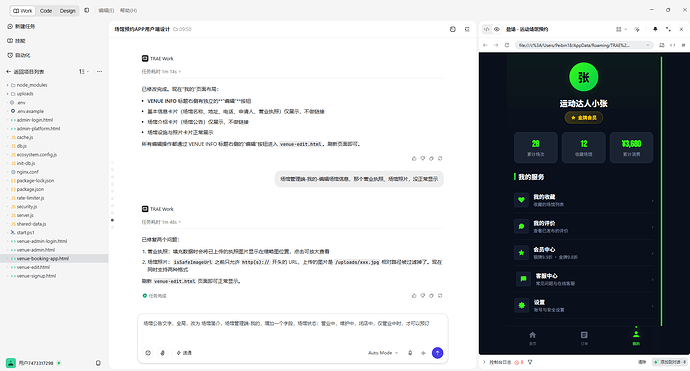Open nginx.conf in the file tree
690x371 pixels.
coord(25,172)
